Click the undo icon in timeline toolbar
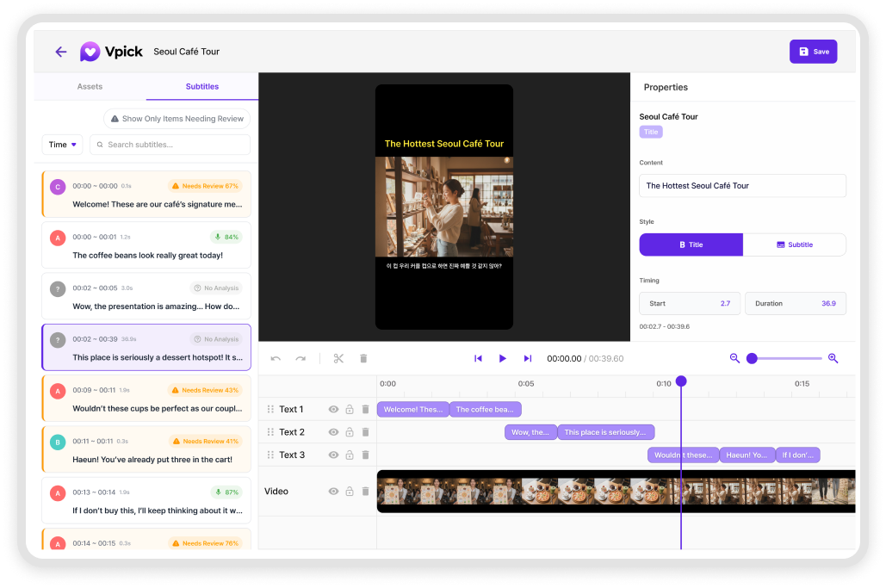Image resolution: width=886 pixels, height=588 pixels. tap(276, 358)
